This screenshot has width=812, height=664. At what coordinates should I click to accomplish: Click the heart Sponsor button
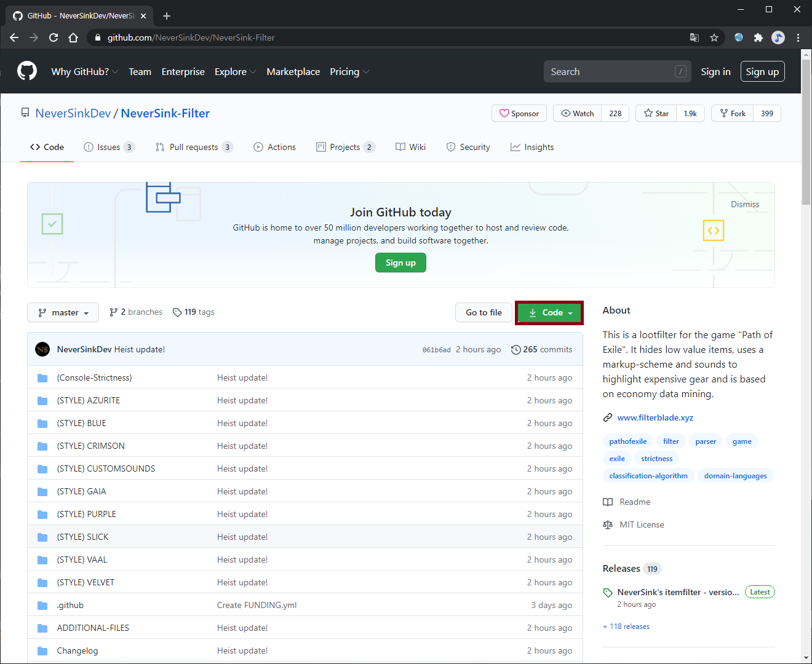click(x=519, y=113)
